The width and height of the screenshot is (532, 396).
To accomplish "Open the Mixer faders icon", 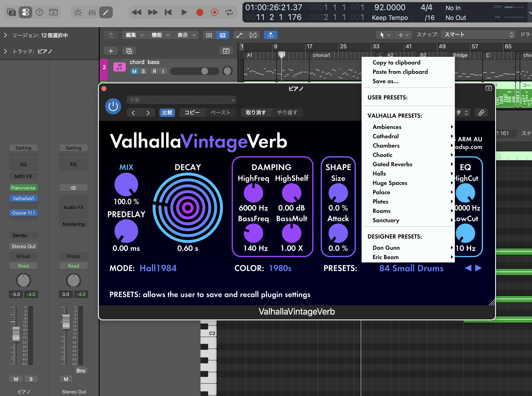I will click(x=92, y=12).
